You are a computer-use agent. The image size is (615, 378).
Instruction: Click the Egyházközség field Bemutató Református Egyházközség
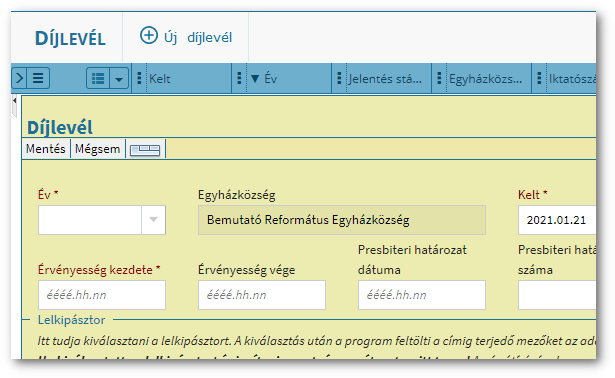pos(342,220)
